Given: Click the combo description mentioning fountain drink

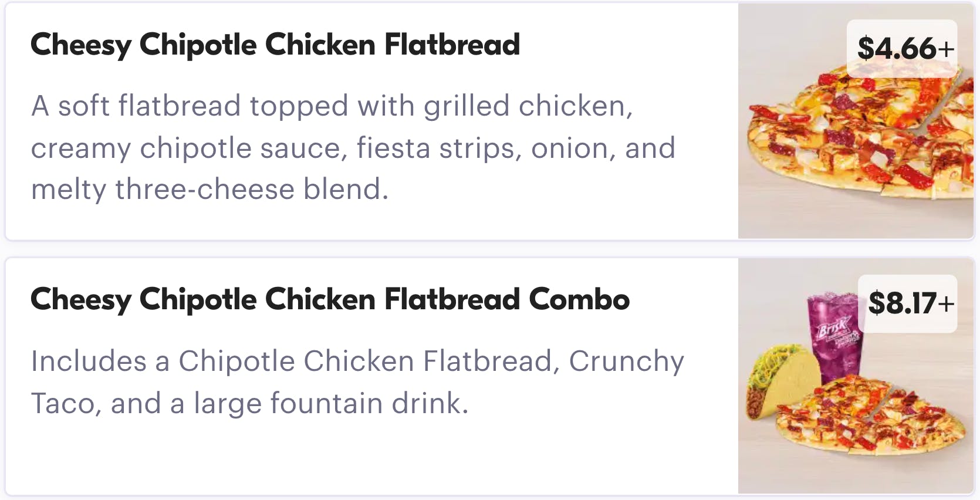Looking at the screenshot, I should pyautogui.click(x=357, y=382).
